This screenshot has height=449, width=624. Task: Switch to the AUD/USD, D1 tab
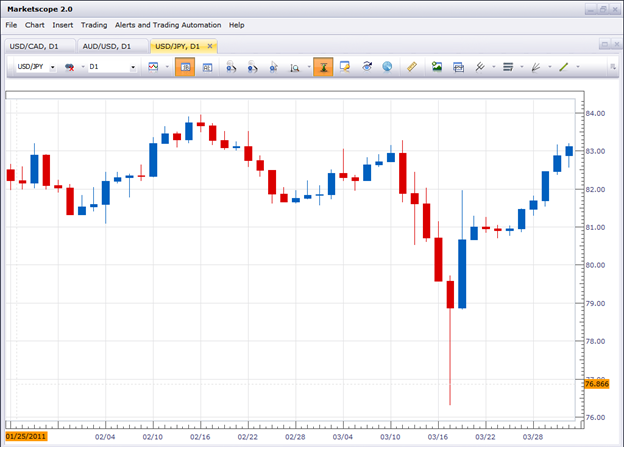106,46
